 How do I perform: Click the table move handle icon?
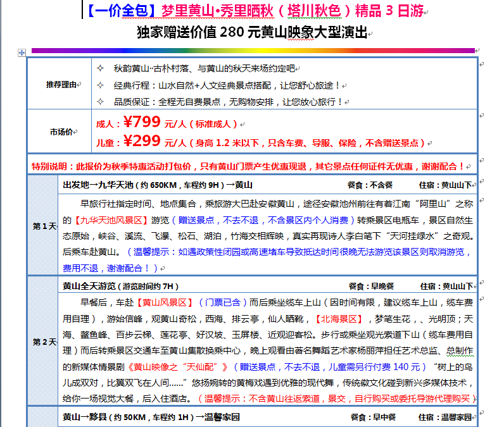(x=22, y=53)
